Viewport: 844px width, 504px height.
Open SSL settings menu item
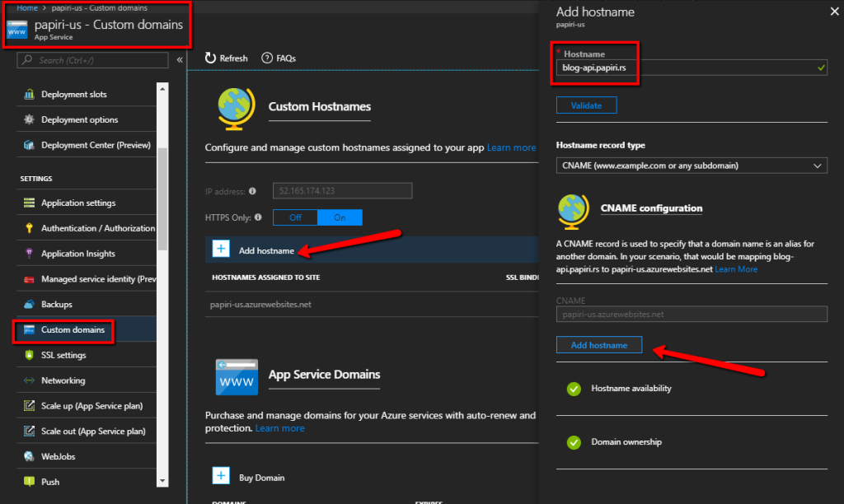(x=63, y=355)
